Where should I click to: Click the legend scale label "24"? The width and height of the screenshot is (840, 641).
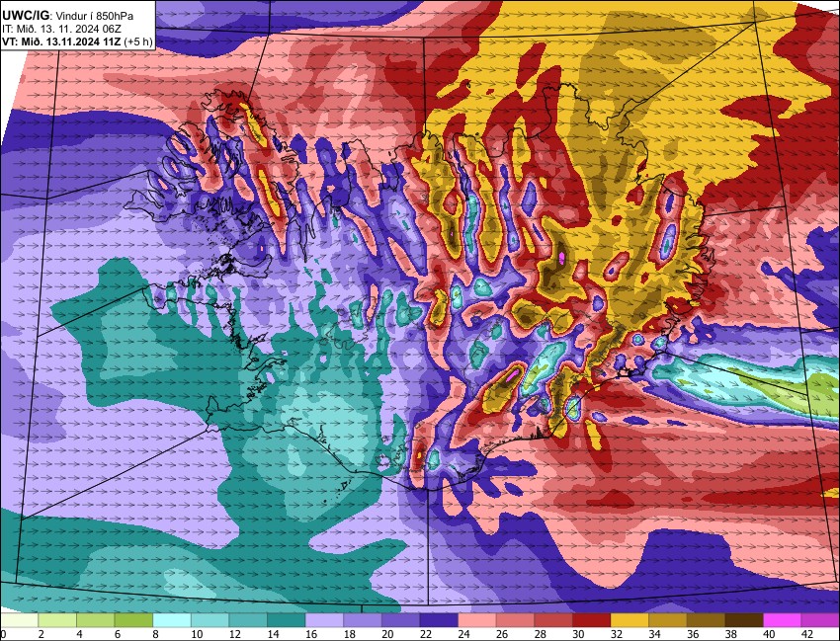(463, 634)
